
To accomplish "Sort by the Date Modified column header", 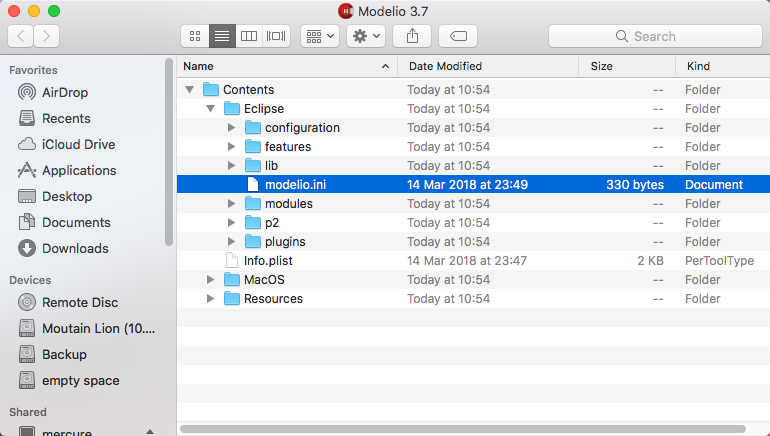I will click(x=488, y=66).
